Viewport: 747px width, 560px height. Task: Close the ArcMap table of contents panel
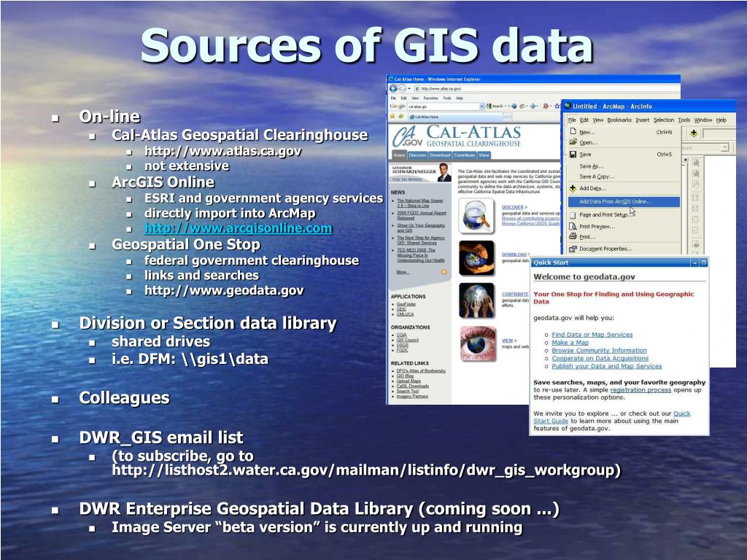point(686,160)
